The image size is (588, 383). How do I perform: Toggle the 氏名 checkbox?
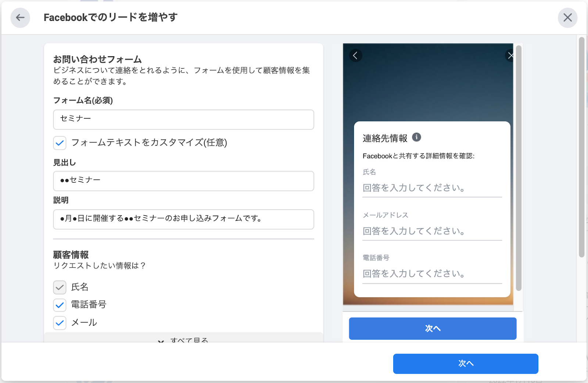pyautogui.click(x=60, y=287)
